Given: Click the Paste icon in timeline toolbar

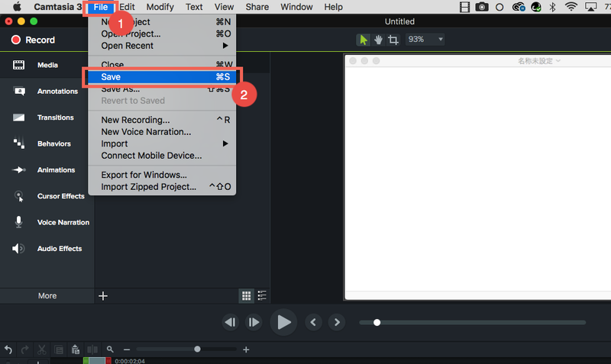Looking at the screenshot, I should pos(76,350).
